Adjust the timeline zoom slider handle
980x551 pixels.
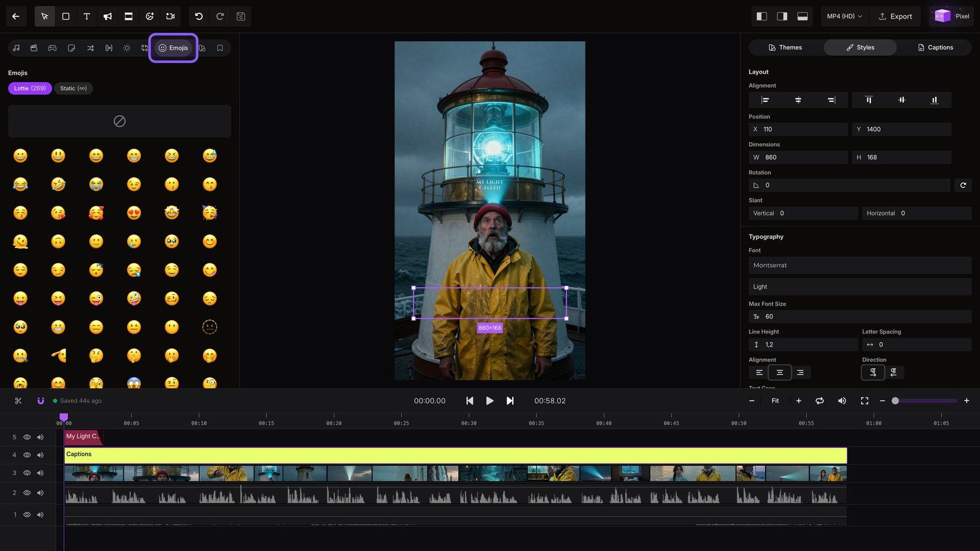895,401
